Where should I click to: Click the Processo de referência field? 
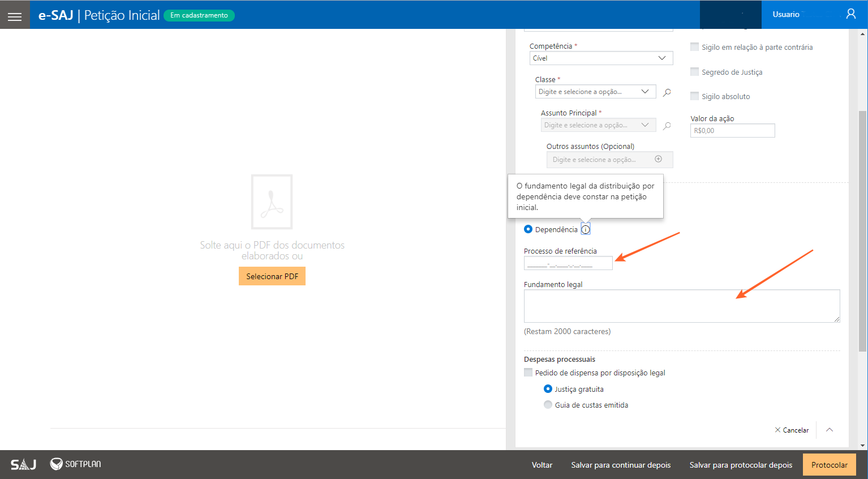[568, 263]
